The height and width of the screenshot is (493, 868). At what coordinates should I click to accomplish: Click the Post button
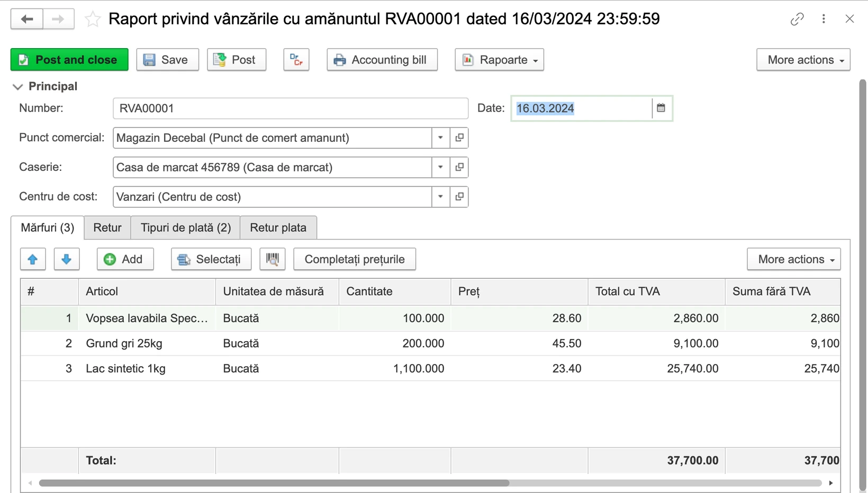(237, 60)
